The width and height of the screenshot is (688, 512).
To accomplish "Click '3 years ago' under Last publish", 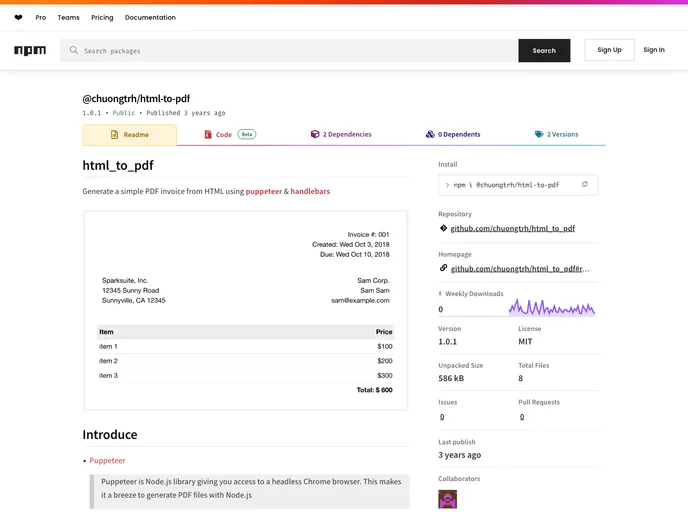I will click(x=459, y=455).
